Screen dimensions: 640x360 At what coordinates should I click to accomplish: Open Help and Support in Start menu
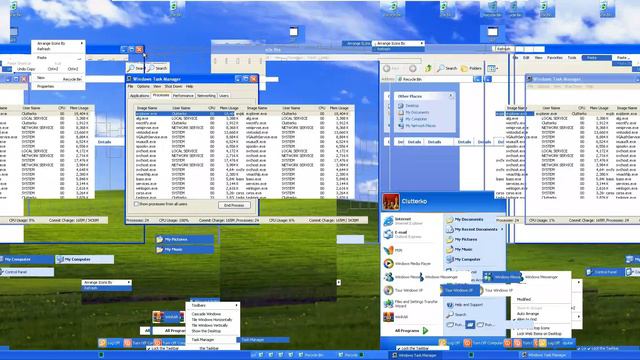pos(465,305)
